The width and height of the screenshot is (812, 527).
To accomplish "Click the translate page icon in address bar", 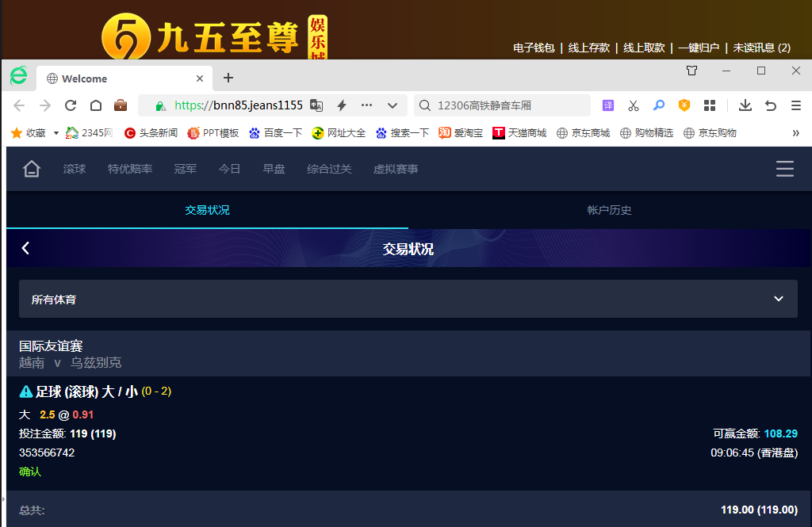I will point(316,105).
